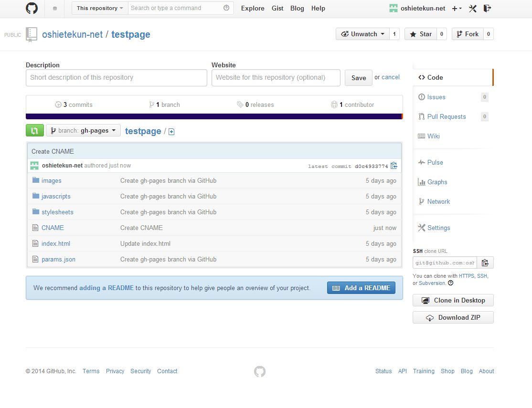Viewport: 532px width, 408px height.
Task: Focus the Website input field
Action: (276, 78)
